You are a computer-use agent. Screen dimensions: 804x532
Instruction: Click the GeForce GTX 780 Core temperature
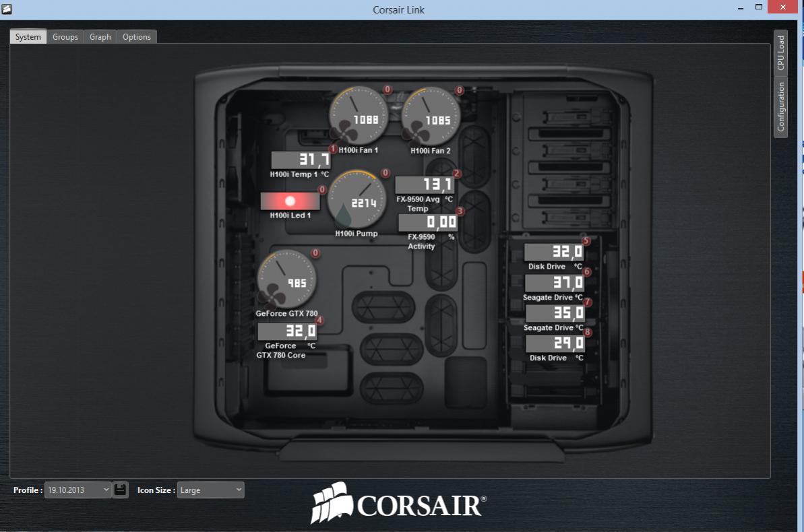(x=287, y=331)
